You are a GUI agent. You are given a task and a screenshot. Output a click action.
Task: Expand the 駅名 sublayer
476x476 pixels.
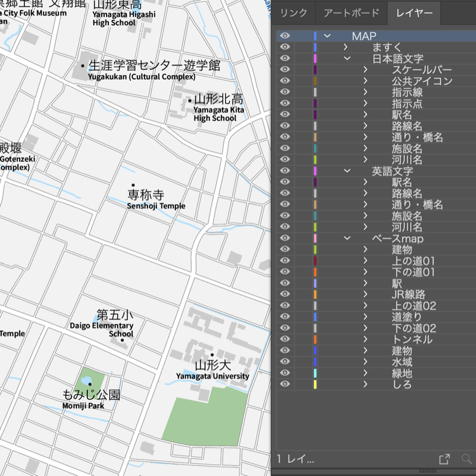(x=364, y=114)
